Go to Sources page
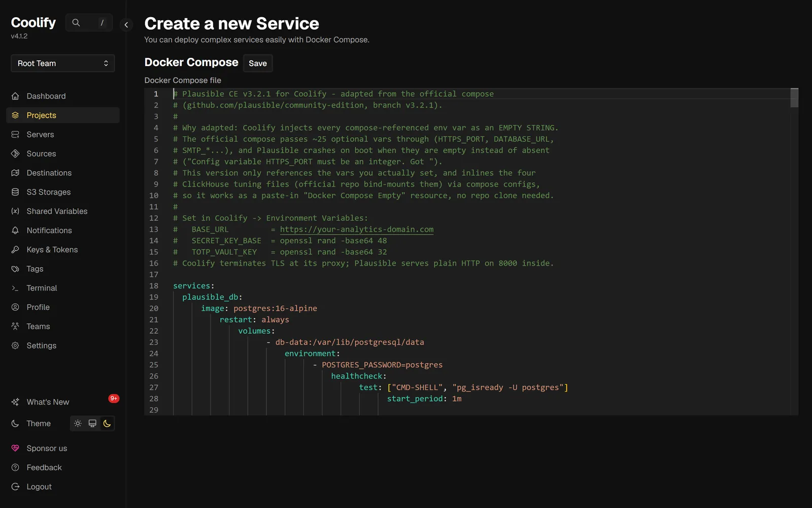 [x=63, y=153]
